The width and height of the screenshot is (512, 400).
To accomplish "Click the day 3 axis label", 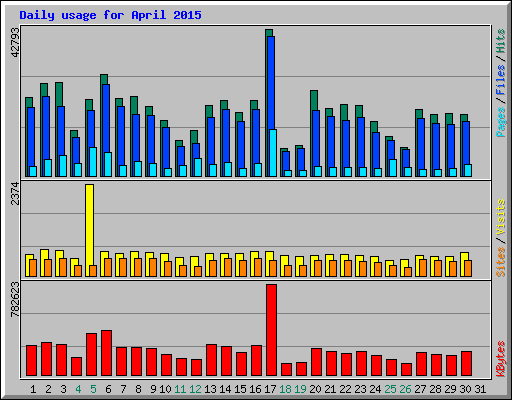I will point(63,389).
